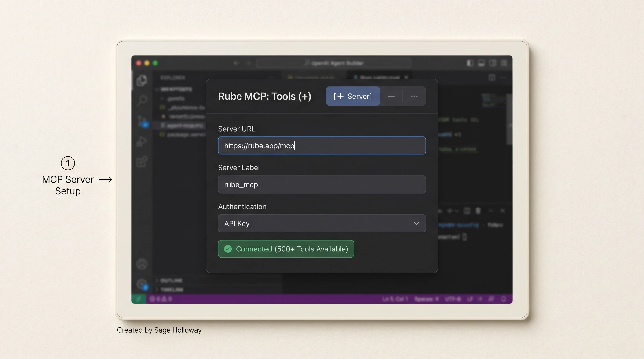Open the Customize Layout icon in the title bar

point(504,63)
